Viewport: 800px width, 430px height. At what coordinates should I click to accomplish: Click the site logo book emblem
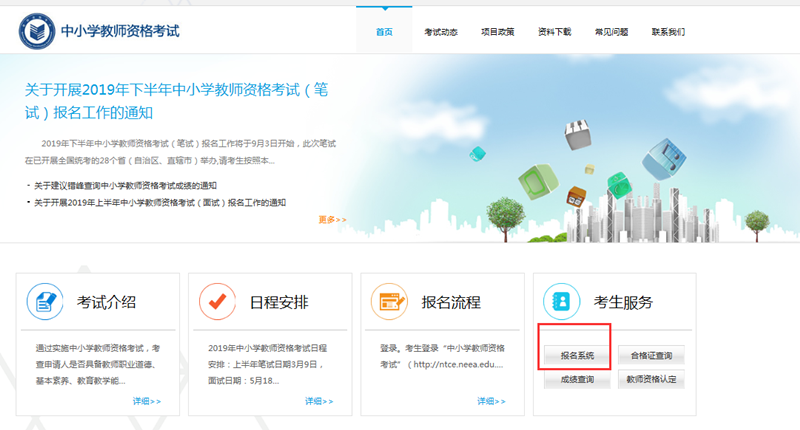coord(38,31)
